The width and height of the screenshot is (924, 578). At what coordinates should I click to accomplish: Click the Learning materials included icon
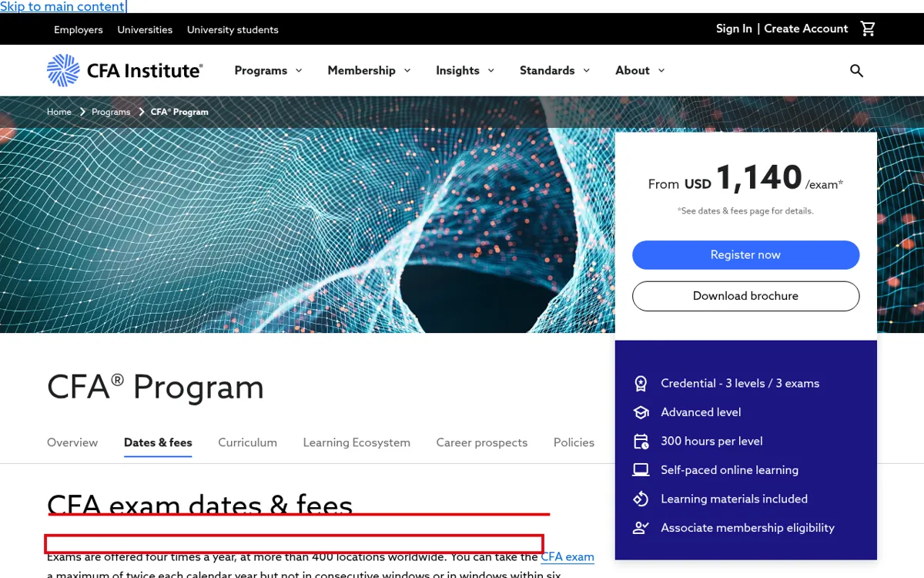click(641, 499)
